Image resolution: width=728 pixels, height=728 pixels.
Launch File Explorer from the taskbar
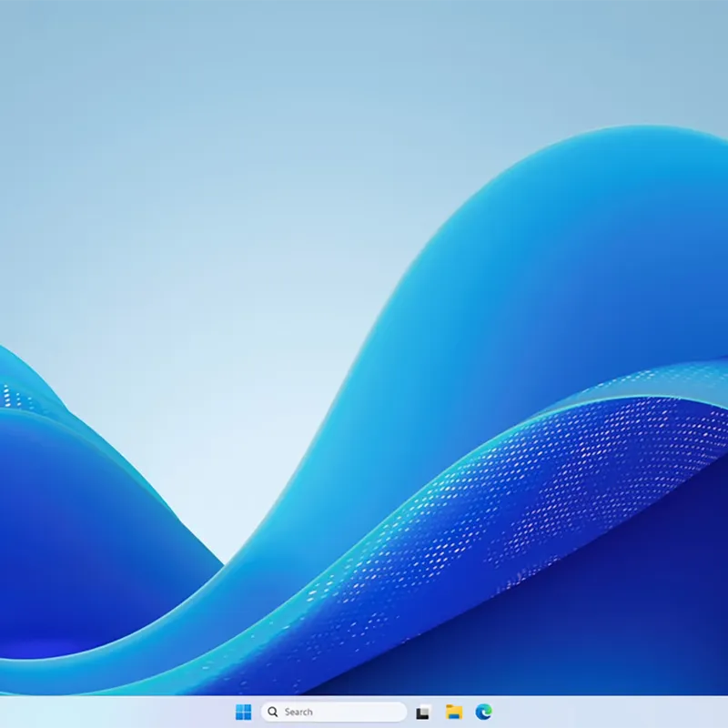(x=454, y=712)
